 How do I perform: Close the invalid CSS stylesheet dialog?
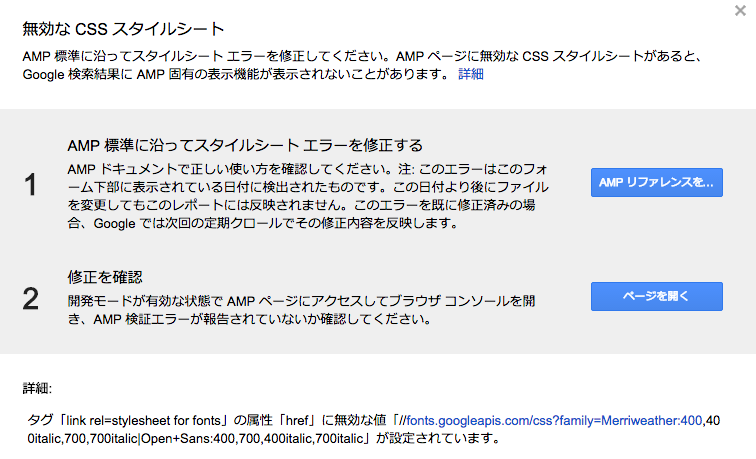738,11
